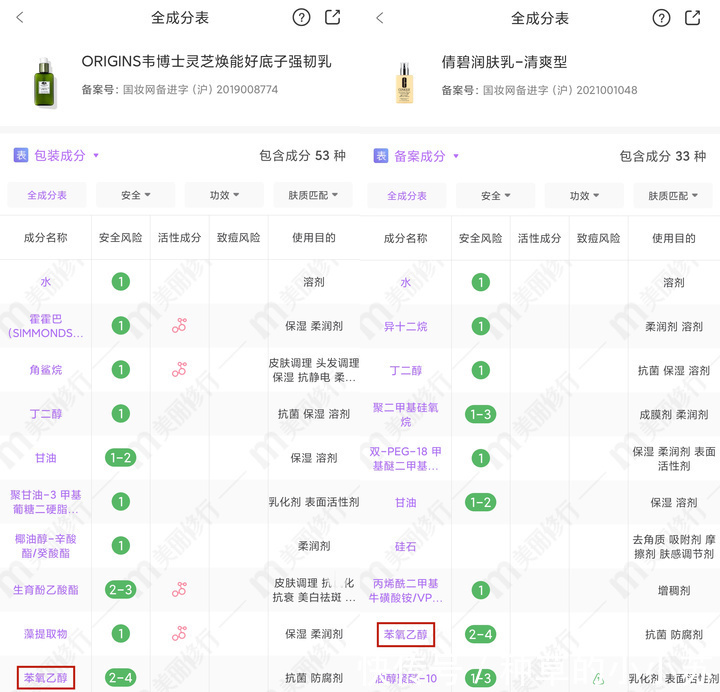The width and height of the screenshot is (720, 692).
Task: Select ORIGINS 备案号 2019008774 text
Action: pos(180,90)
